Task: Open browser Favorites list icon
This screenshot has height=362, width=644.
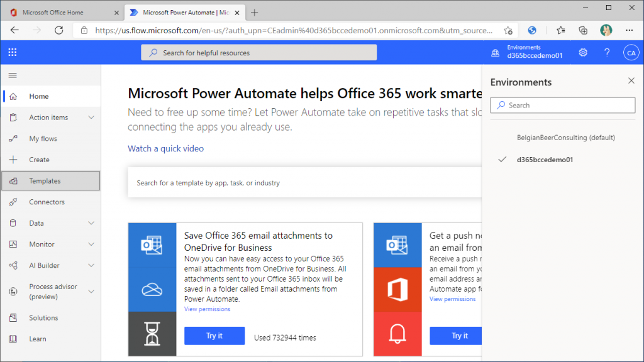Action: coord(560,30)
